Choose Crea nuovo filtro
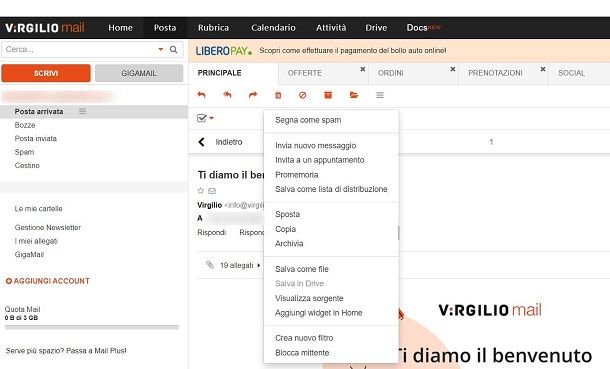This screenshot has width=610, height=369. click(x=304, y=338)
